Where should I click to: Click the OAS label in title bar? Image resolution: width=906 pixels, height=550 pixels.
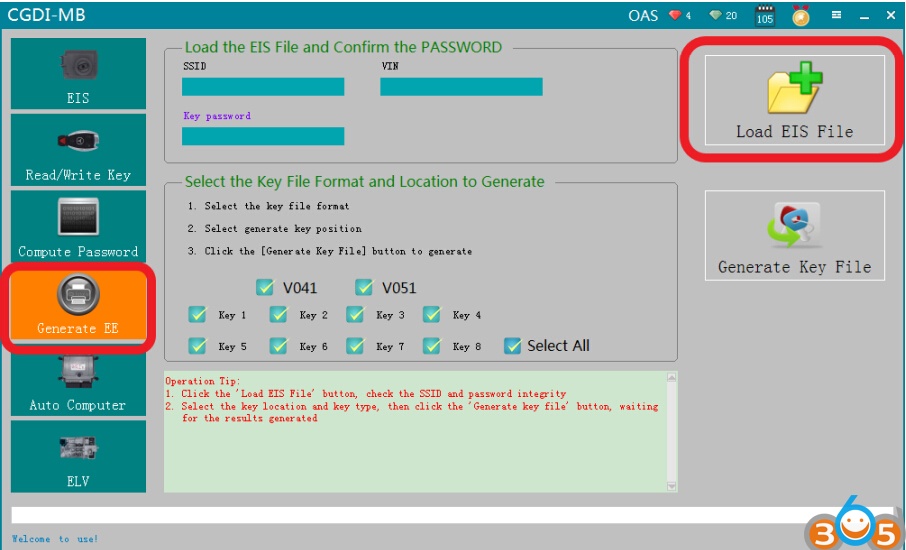click(x=643, y=16)
